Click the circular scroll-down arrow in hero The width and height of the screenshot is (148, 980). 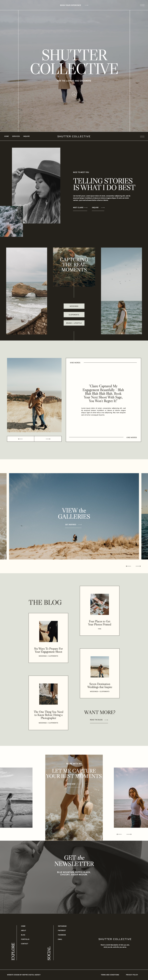pos(74,94)
